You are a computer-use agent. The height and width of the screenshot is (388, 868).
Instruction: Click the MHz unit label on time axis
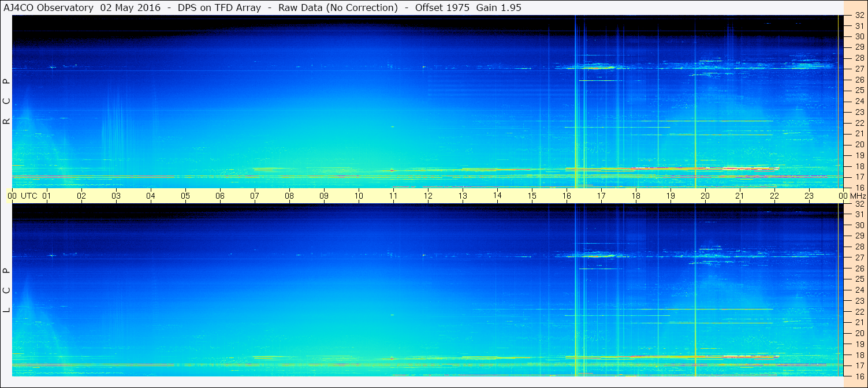[x=855, y=196]
